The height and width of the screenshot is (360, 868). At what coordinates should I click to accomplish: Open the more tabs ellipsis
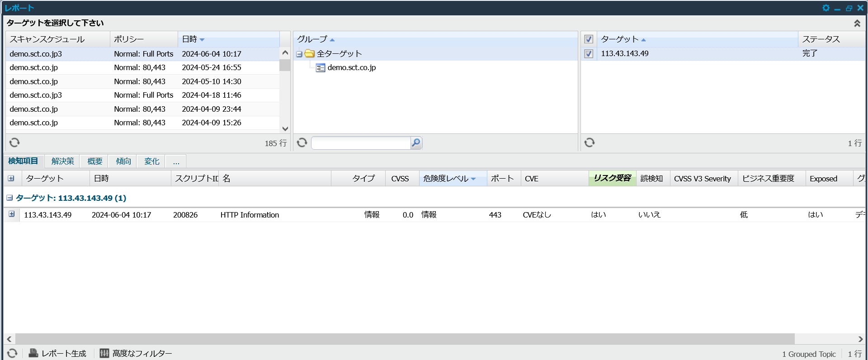coord(176,161)
